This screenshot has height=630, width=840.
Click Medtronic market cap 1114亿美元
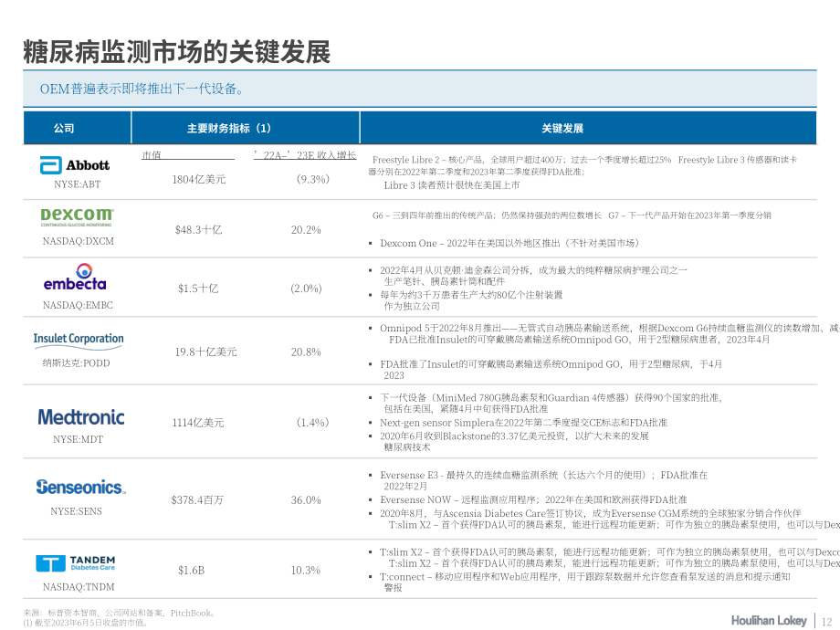[198, 423]
